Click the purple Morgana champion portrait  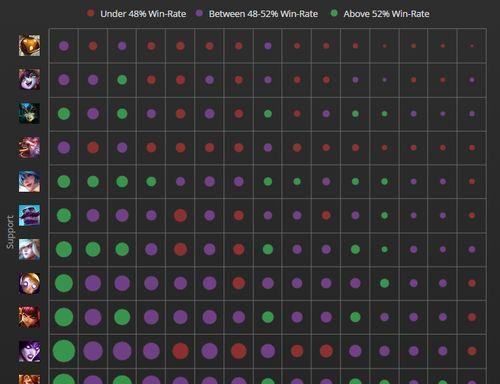point(29,351)
